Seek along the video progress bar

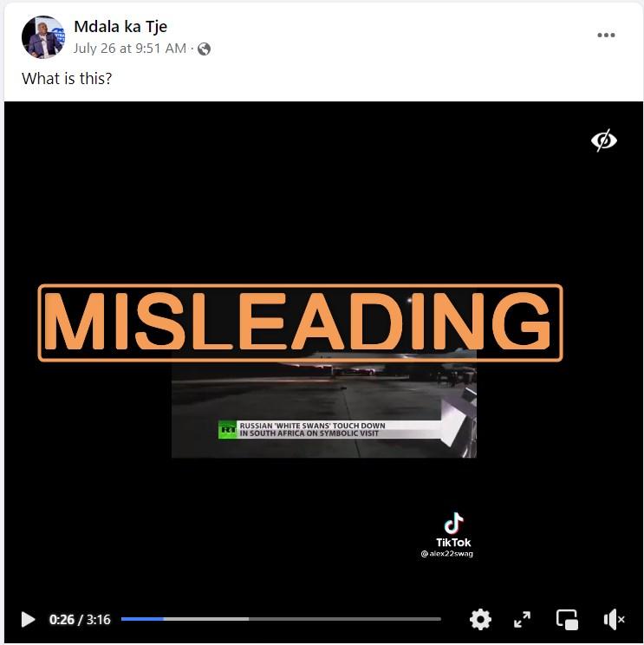pos(281,619)
